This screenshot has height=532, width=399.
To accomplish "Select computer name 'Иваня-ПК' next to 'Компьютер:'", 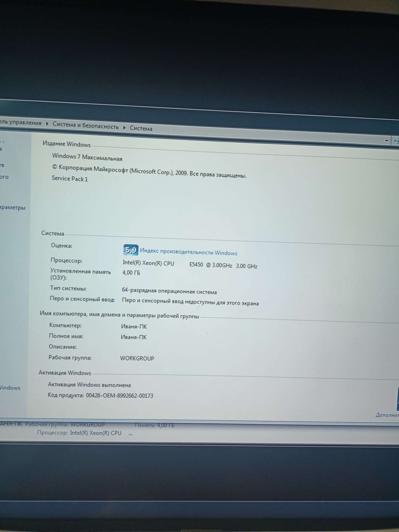I will click(134, 326).
